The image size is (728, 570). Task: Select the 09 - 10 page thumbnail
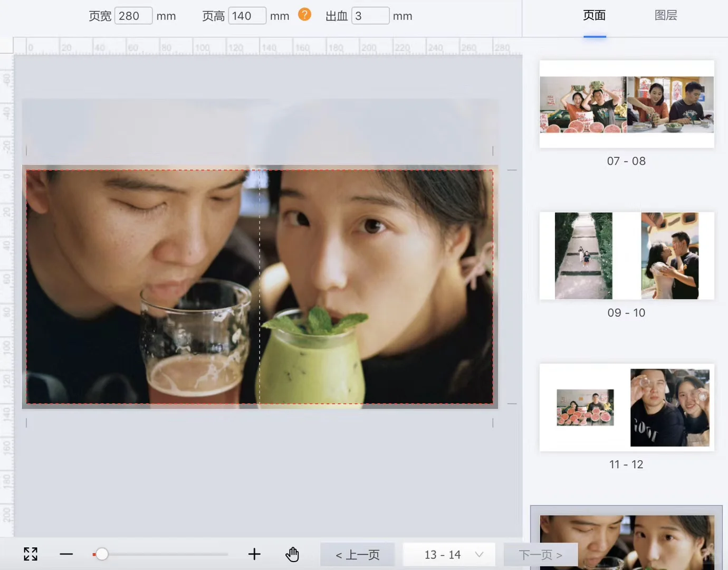627,256
